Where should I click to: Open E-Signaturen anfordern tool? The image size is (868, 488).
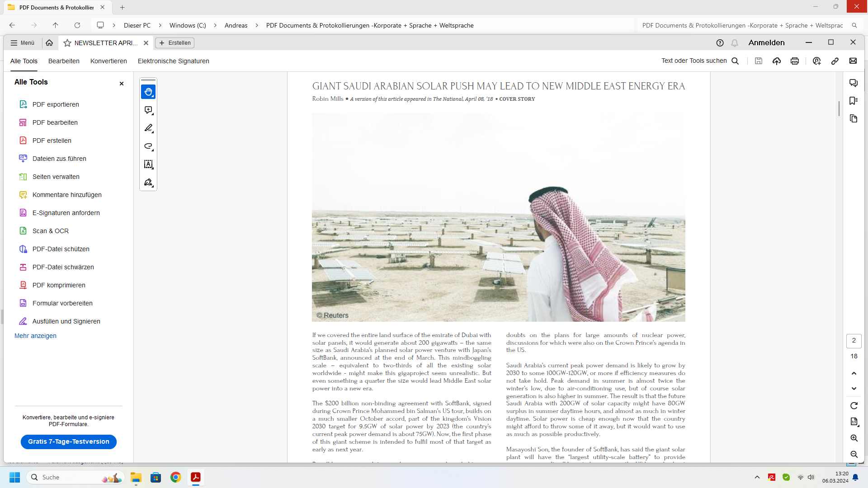[x=66, y=213]
